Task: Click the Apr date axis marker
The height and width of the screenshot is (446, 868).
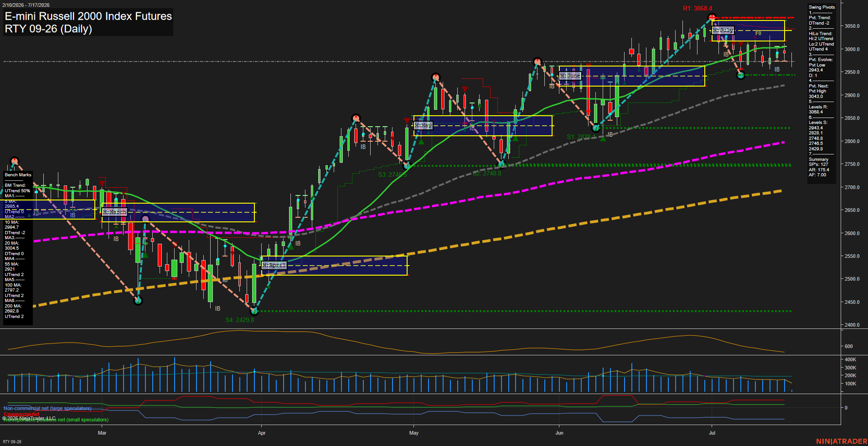Action: (262, 433)
